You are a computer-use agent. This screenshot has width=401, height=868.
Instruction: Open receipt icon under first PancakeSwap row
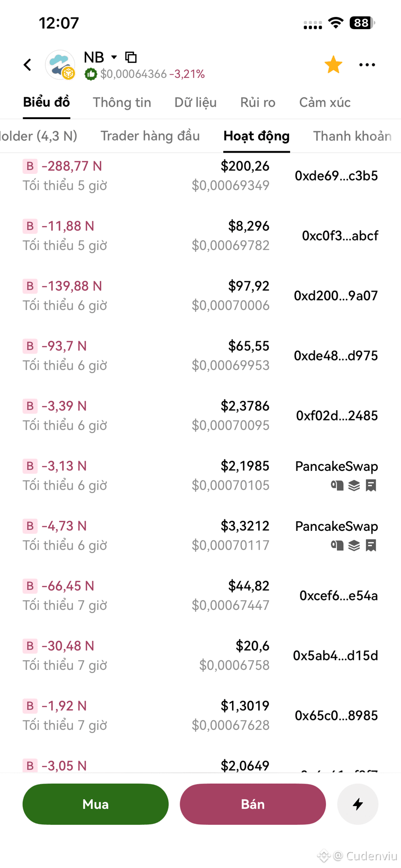click(x=371, y=485)
